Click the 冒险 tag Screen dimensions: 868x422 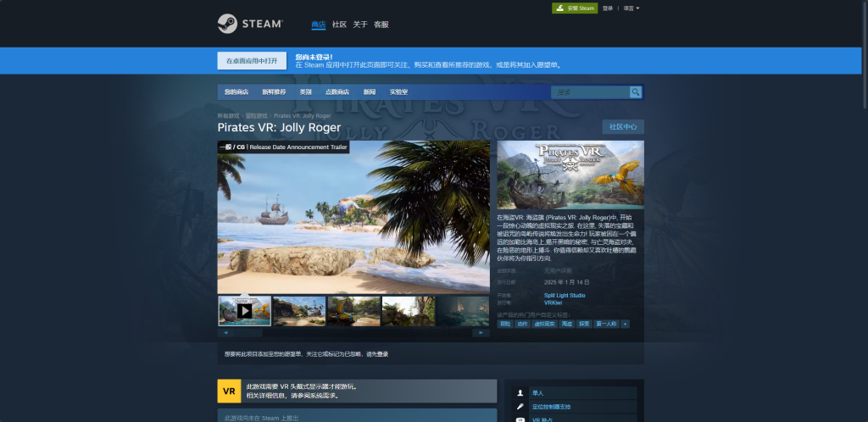[505, 324]
